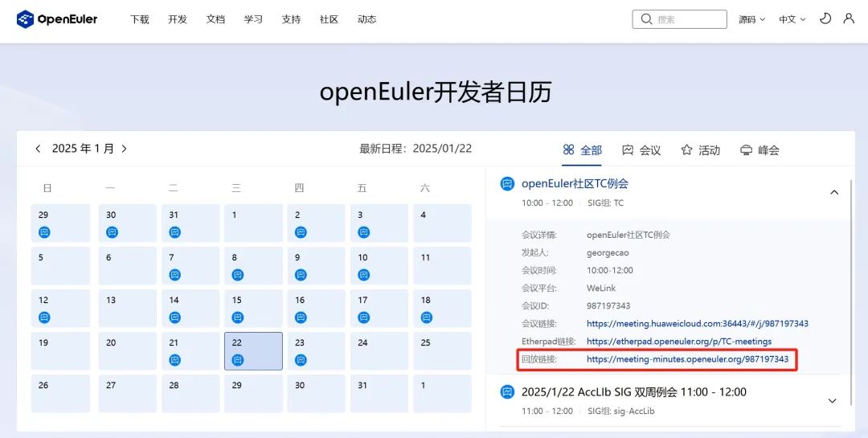
Task: Open meeting icon on December 31
Action: point(175,232)
